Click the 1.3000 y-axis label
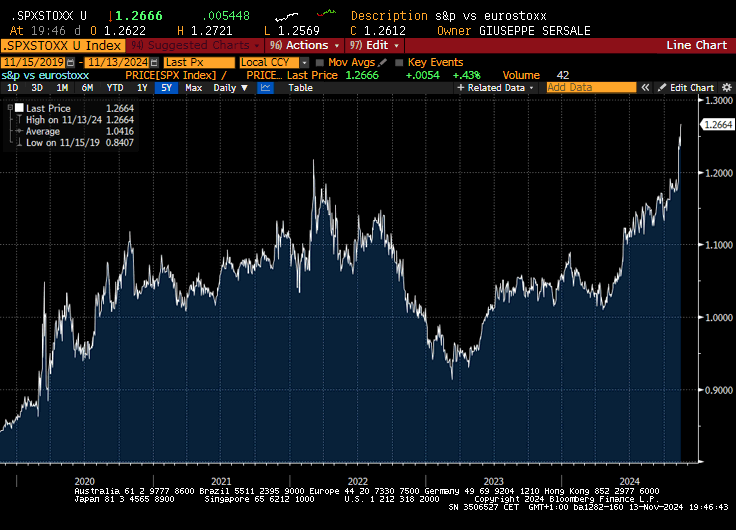The image size is (736, 530). (719, 100)
